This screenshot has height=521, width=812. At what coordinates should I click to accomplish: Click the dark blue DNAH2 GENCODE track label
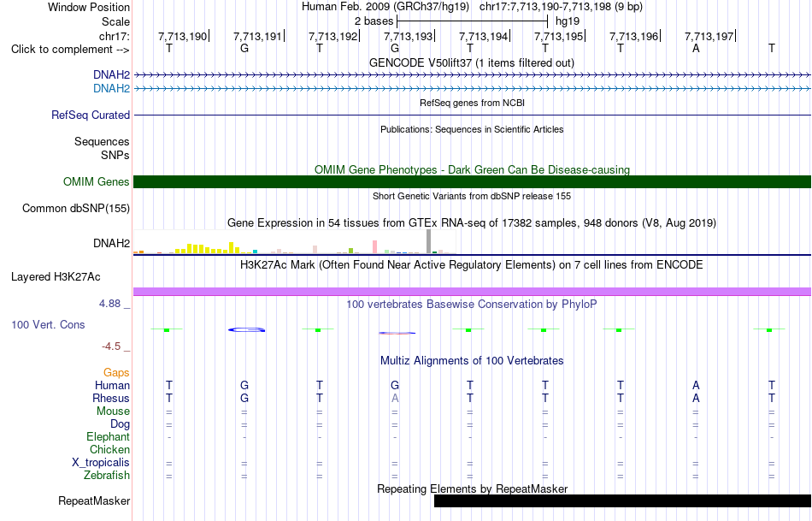pyautogui.click(x=111, y=75)
